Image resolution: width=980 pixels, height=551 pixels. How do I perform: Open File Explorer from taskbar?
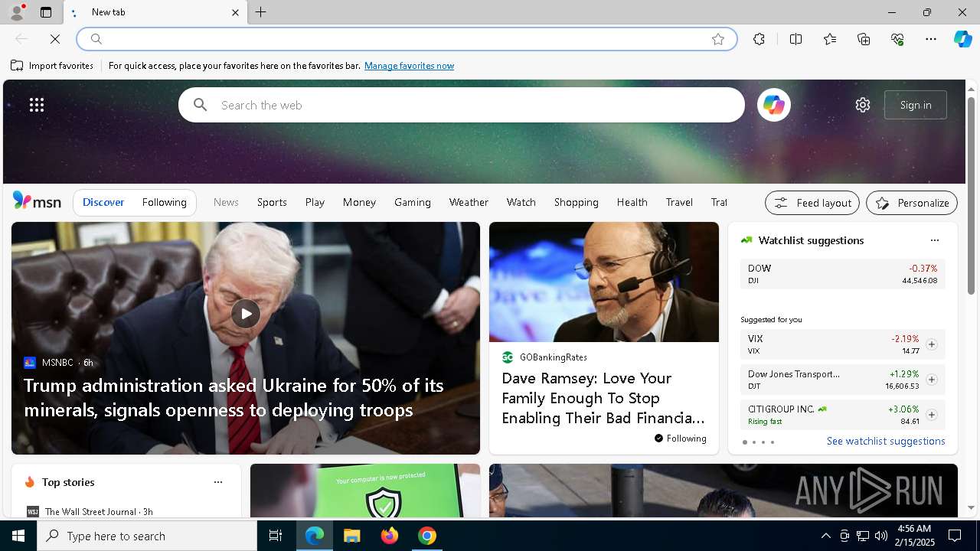(351, 536)
